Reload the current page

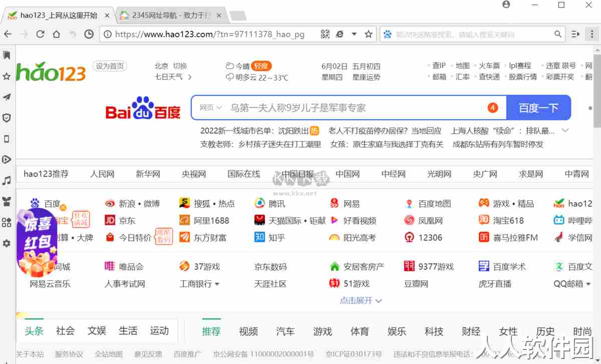pyautogui.click(x=41, y=34)
